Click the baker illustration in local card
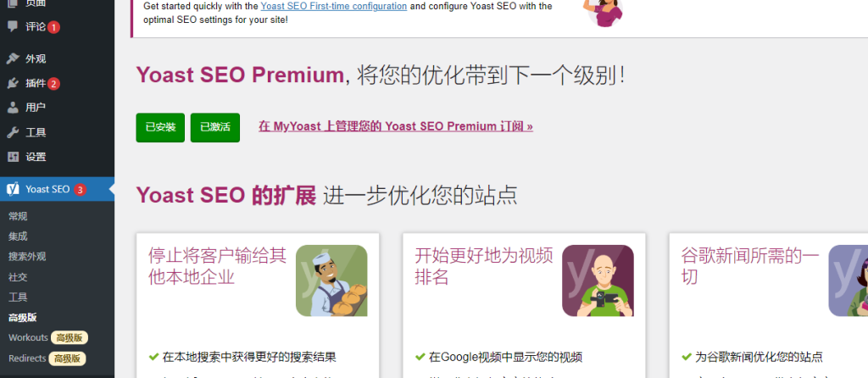 (331, 281)
